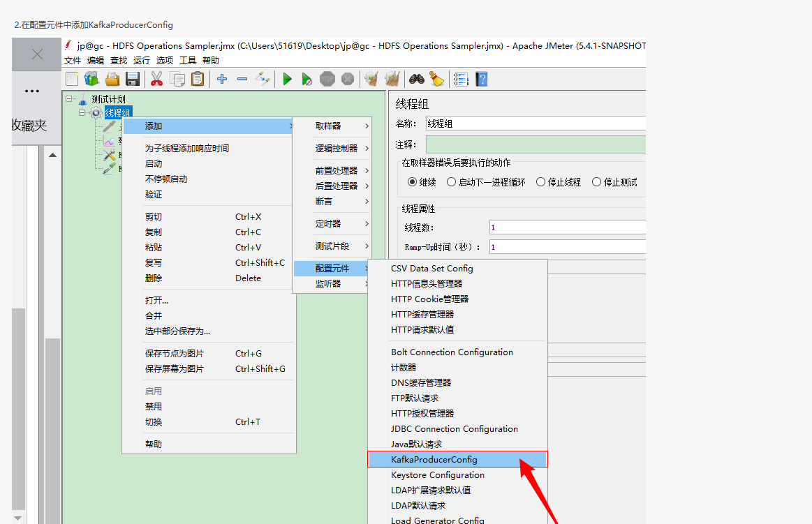This screenshot has height=524, width=812.
Task: Collapse the 测试计划 tree node
Action: pos(69,99)
